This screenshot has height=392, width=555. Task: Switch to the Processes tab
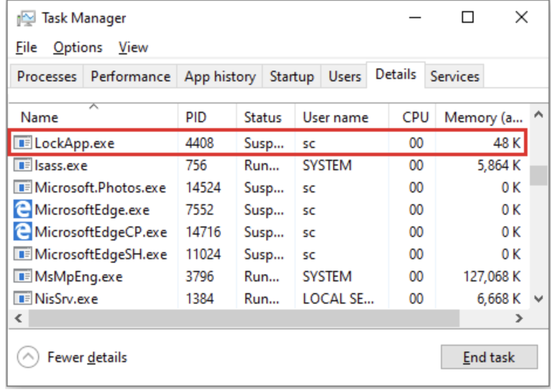[x=47, y=77]
